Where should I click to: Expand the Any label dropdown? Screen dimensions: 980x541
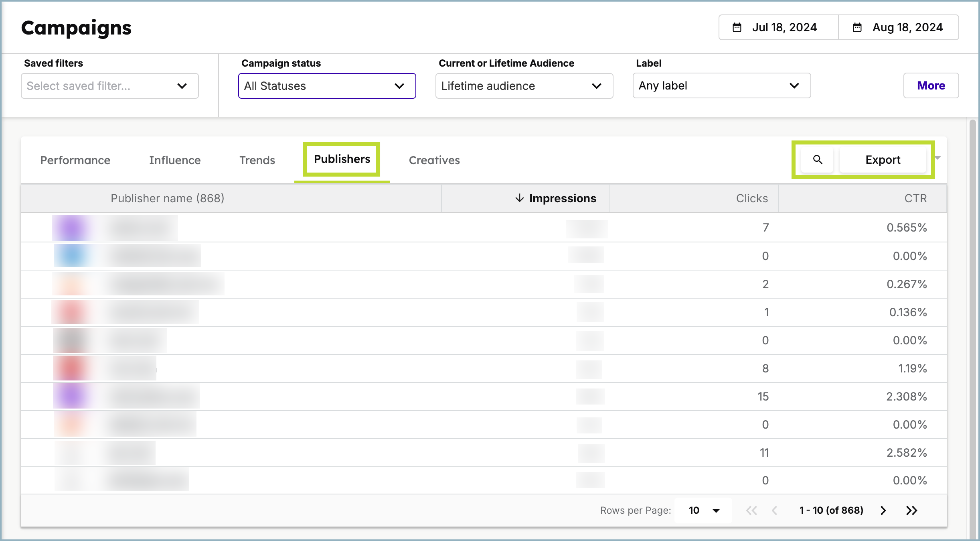(x=722, y=85)
